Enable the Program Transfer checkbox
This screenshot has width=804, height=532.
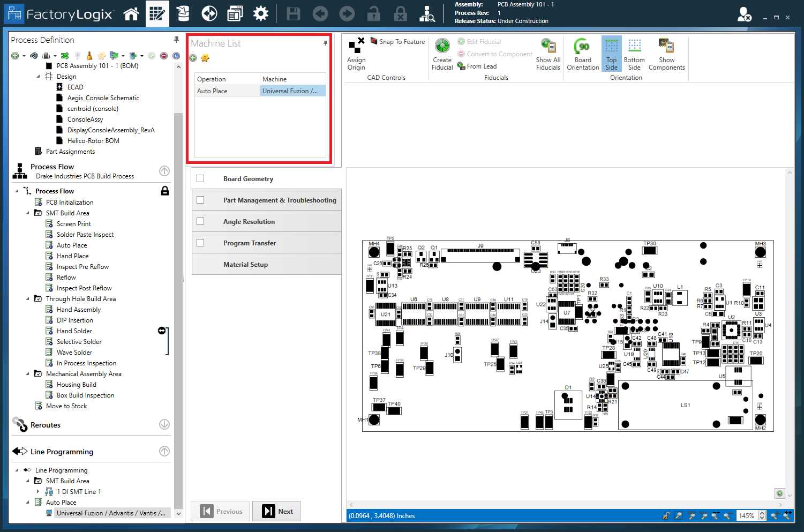(x=200, y=243)
